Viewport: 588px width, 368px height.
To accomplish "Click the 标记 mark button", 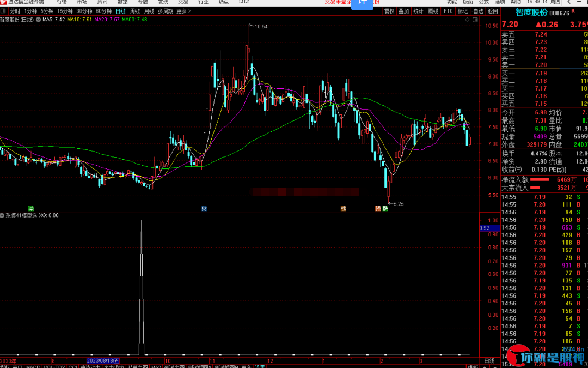I will [462, 11].
